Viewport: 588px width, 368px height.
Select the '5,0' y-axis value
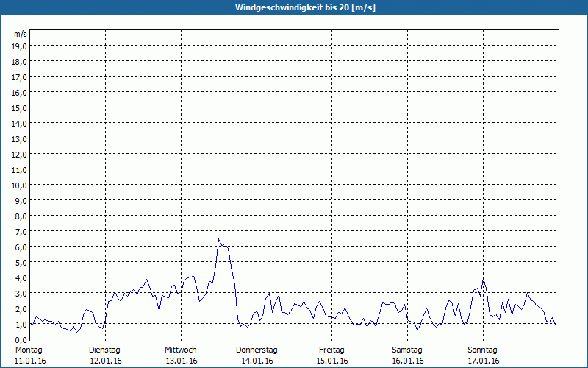click(x=21, y=263)
